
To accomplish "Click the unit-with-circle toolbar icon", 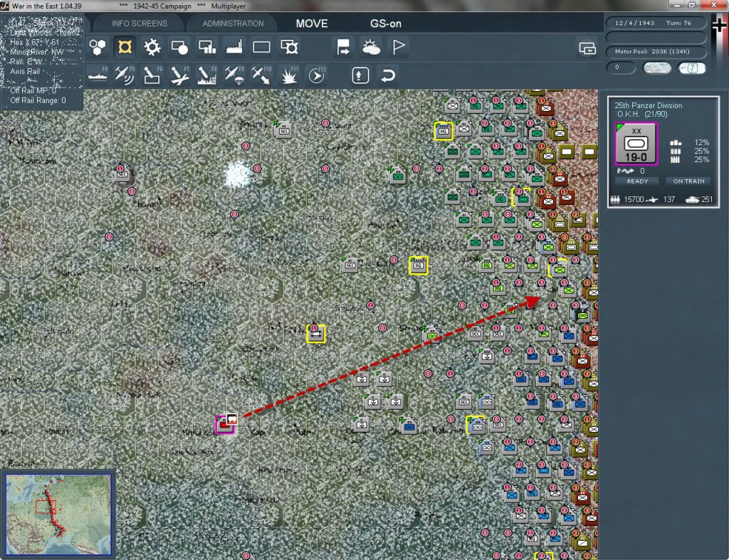I will click(x=179, y=47).
